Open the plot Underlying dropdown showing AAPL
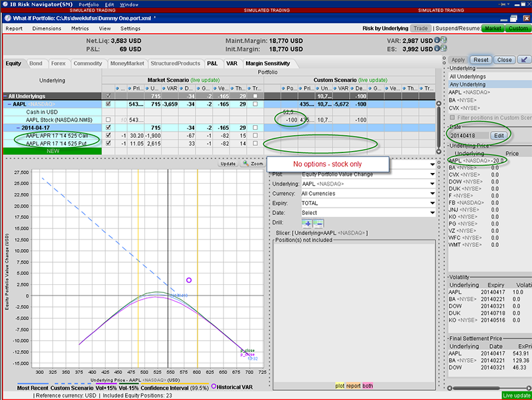This screenshot has width=532, height=400. (368, 184)
